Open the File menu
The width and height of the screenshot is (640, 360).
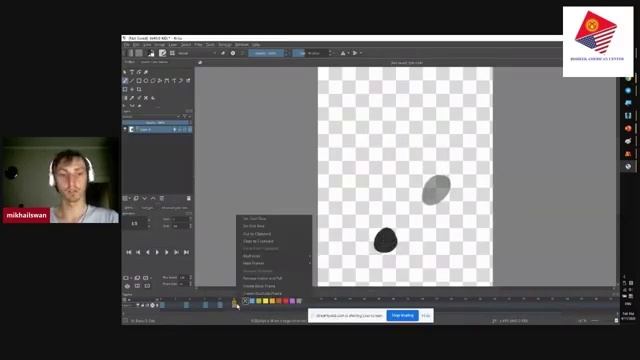point(127,44)
